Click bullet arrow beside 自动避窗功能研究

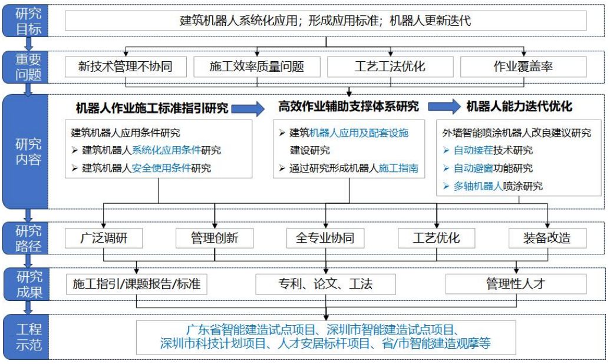click(x=446, y=168)
